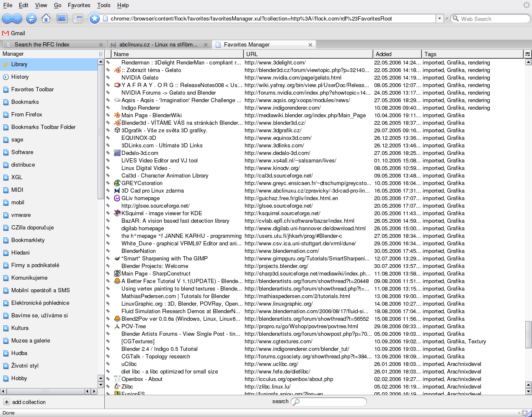Click the favicon of the GREYCstoration row

[x=117, y=183]
